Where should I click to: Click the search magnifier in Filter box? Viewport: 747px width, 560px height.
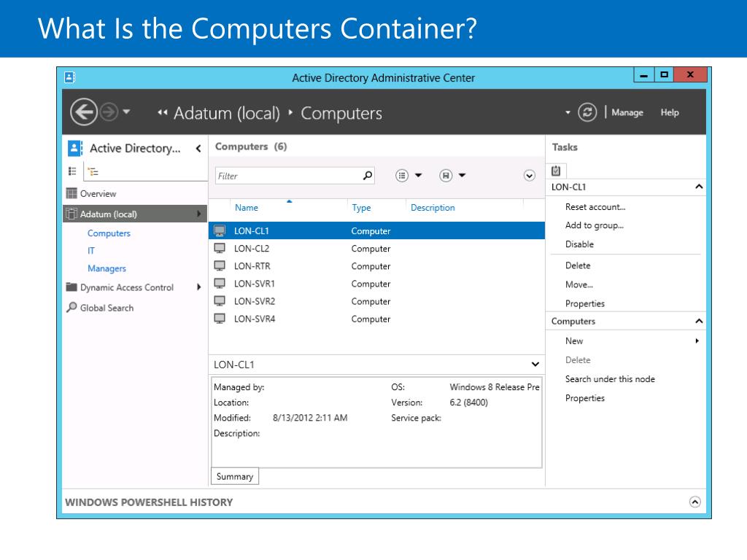pos(368,176)
